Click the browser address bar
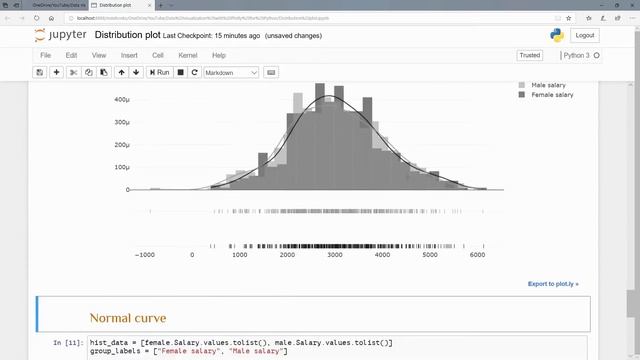This screenshot has width=640, height=360. 310,18
